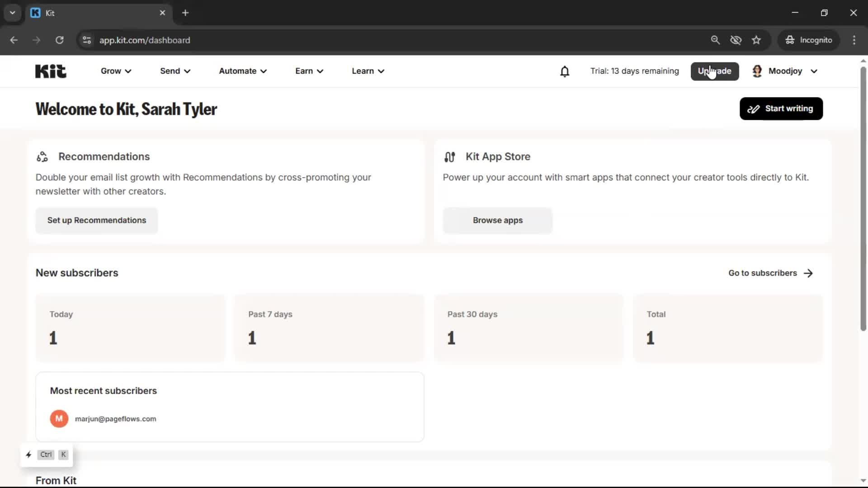The width and height of the screenshot is (868, 488).
Task: Open the Learn menu
Action: [367, 71]
